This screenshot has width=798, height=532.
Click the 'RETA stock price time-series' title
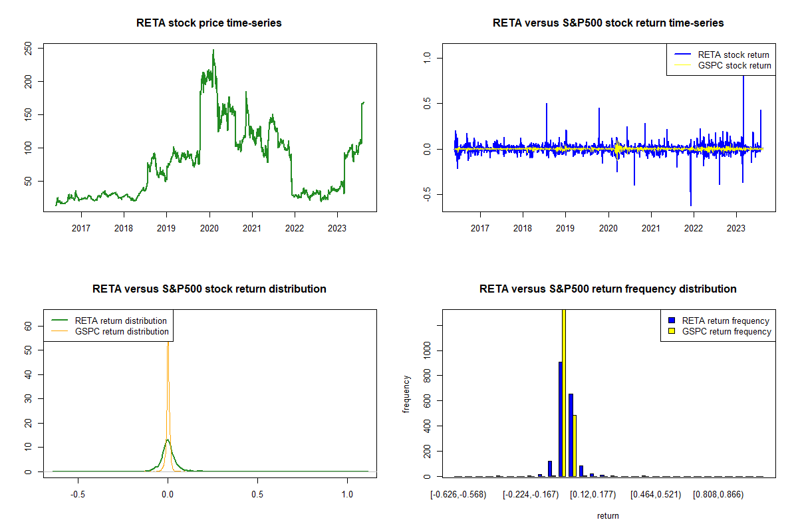(209, 23)
